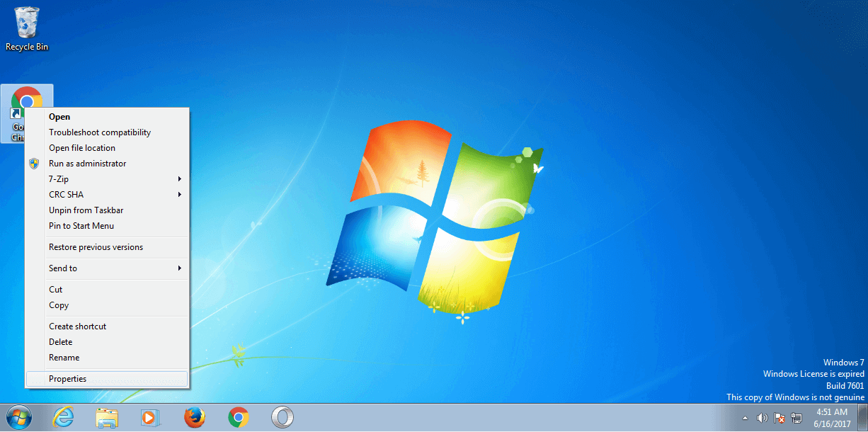
Task: Open Google Chrome from the taskbar
Action: 239,418
